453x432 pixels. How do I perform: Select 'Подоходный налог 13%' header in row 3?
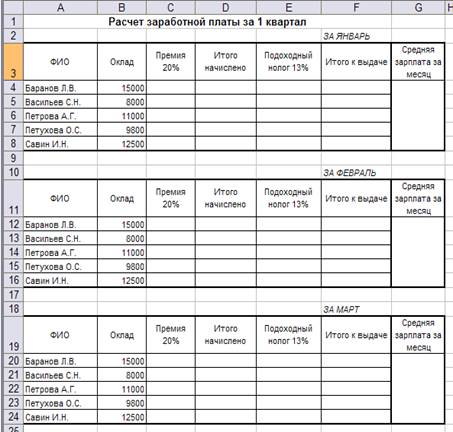[x=289, y=62]
